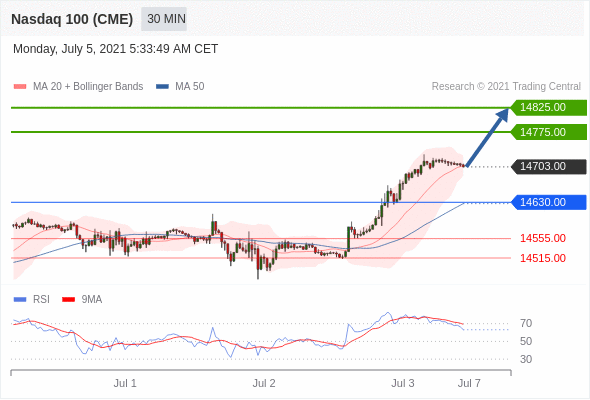The image size is (590, 400).
Task: Select the 14515.00 red support value
Action: pyautogui.click(x=543, y=258)
